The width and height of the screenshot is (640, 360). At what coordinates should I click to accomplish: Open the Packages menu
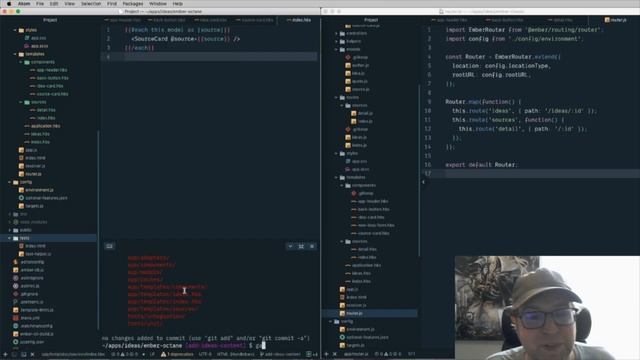pyautogui.click(x=133, y=4)
